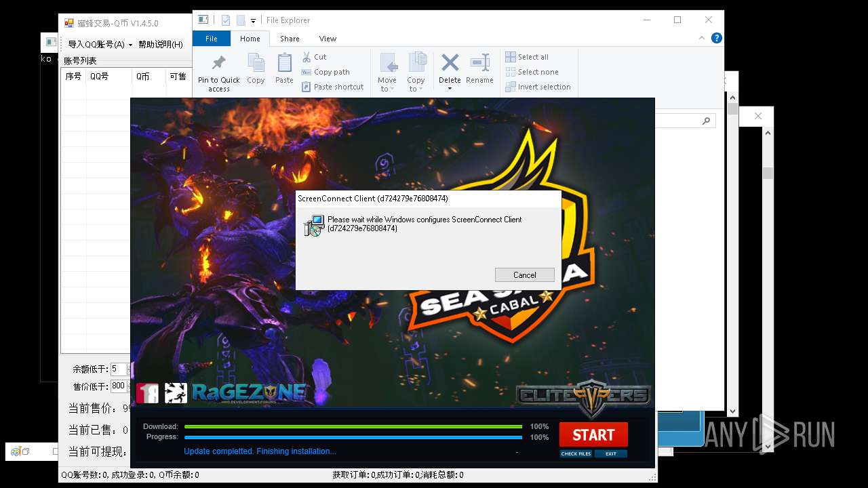Maximize the File Explorer window

pos(677,20)
